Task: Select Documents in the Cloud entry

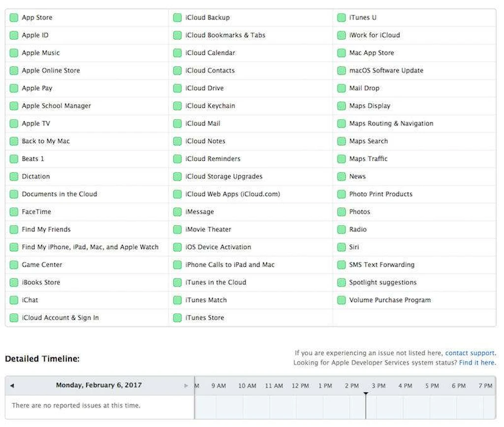Action: tap(60, 194)
